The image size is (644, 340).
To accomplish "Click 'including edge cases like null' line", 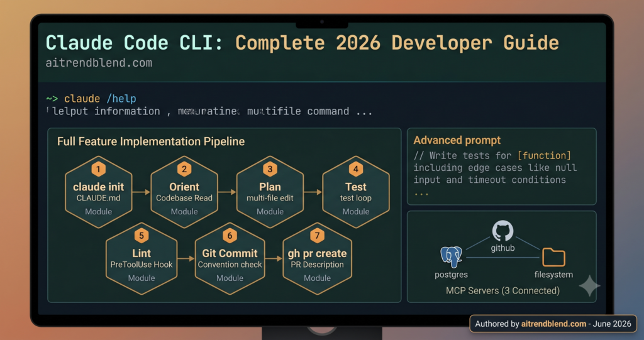I will pyautogui.click(x=495, y=168).
